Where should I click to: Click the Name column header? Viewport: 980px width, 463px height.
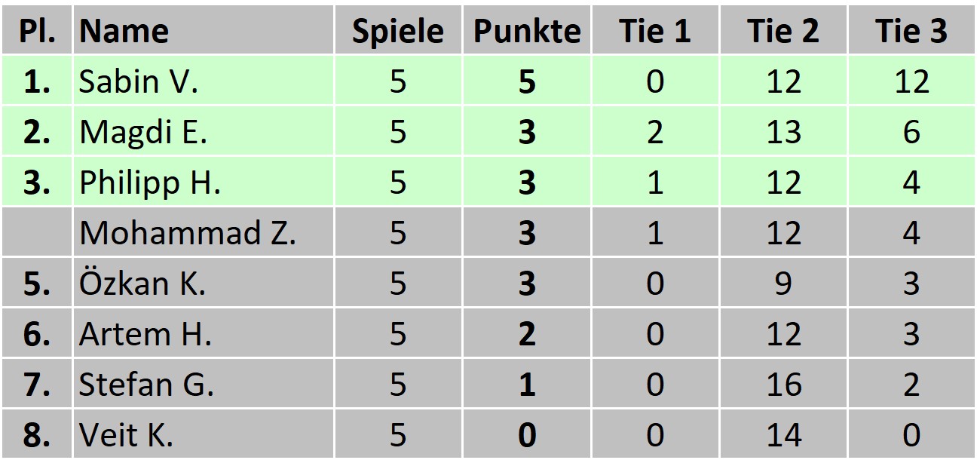(124, 31)
